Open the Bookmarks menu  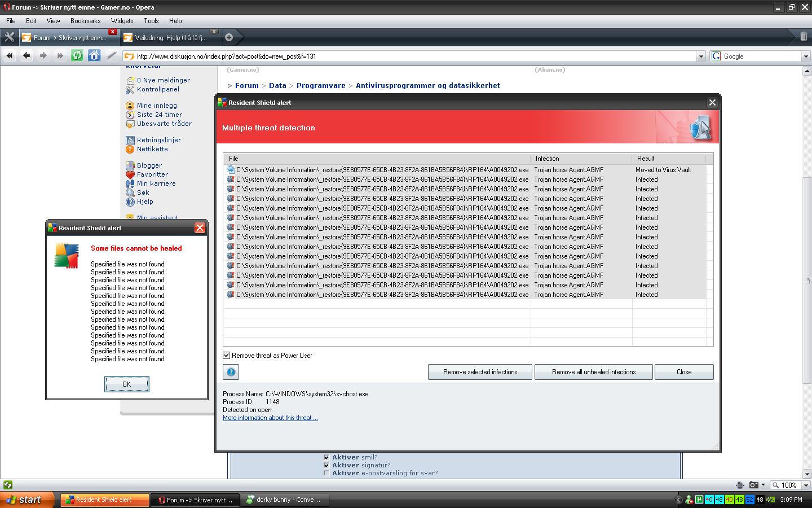(85, 21)
